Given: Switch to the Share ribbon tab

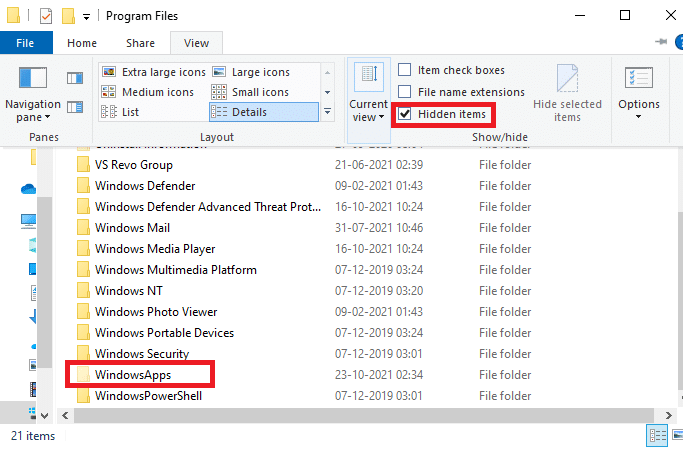Looking at the screenshot, I should [x=140, y=43].
